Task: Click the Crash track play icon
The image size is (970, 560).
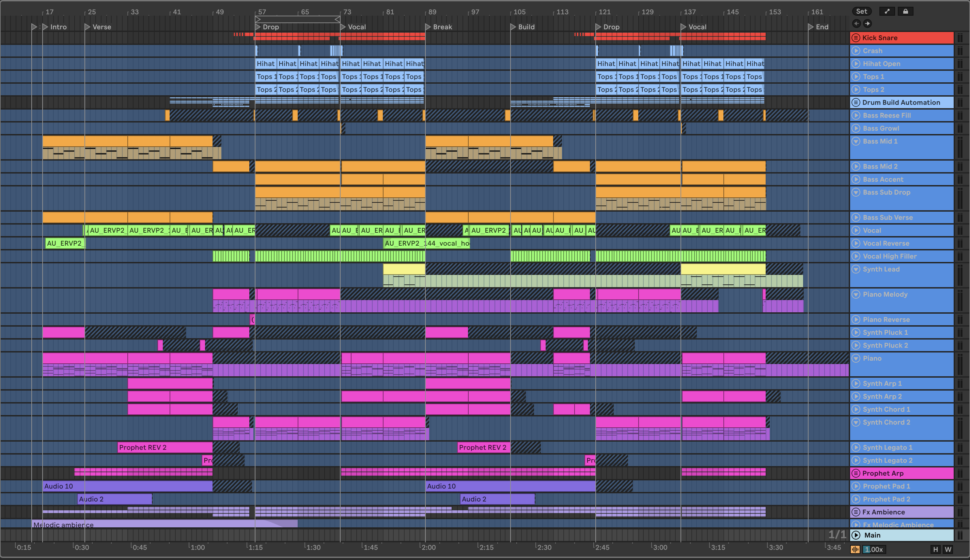Action: 856,51
